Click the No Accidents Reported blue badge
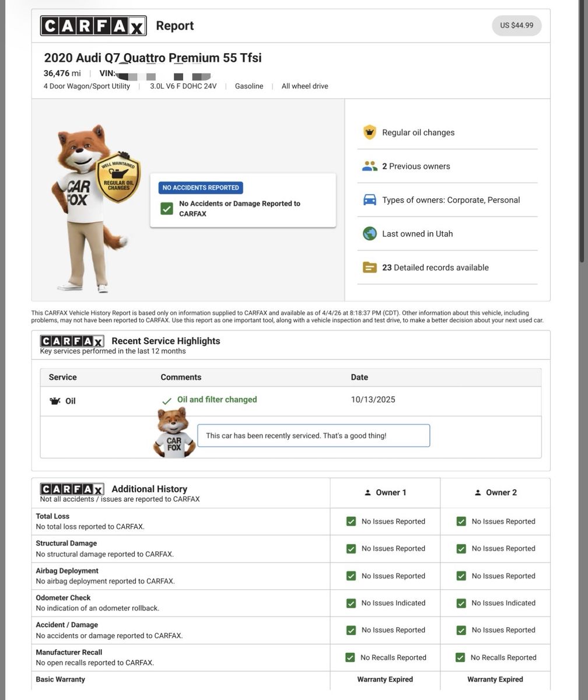The image size is (588, 700). coord(201,188)
